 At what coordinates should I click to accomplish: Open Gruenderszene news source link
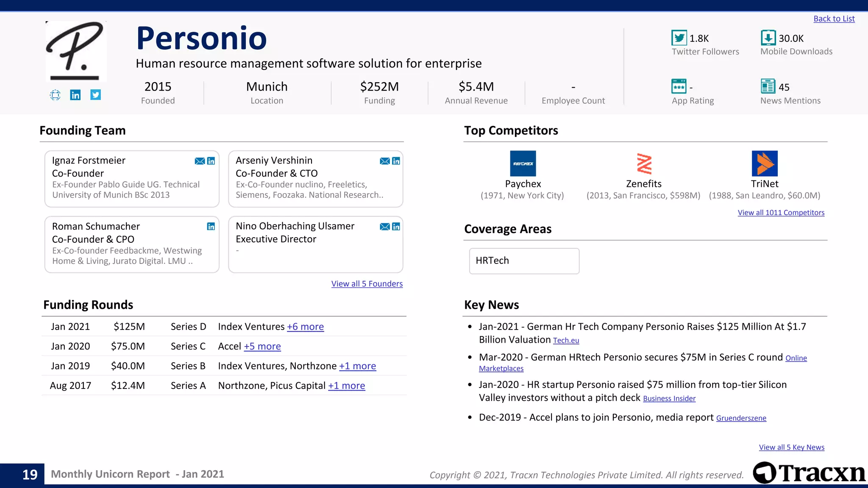coord(741,418)
